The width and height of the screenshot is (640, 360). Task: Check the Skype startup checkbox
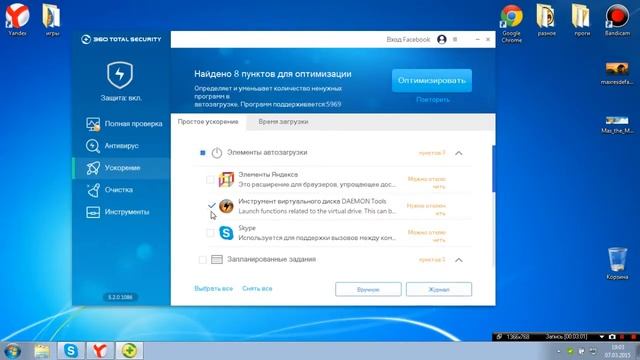point(210,233)
